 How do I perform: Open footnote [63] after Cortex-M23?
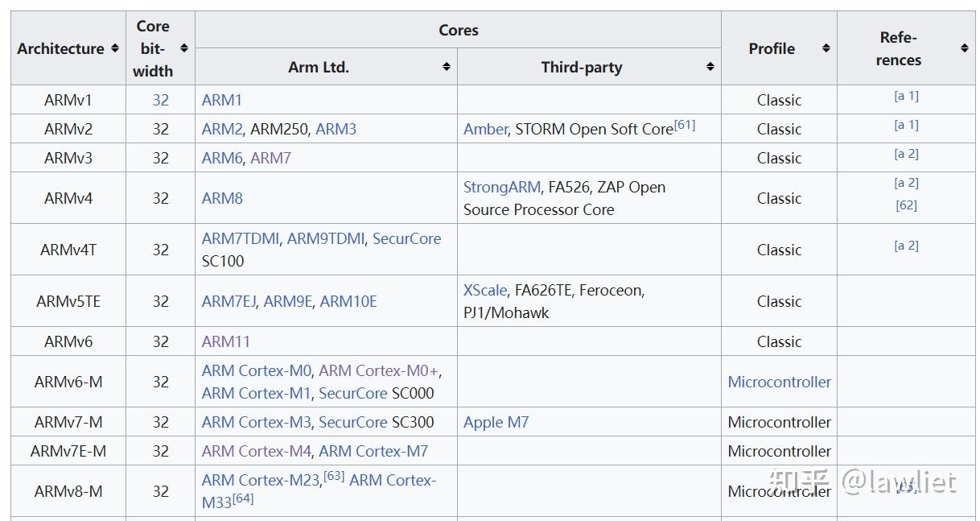pos(334,476)
